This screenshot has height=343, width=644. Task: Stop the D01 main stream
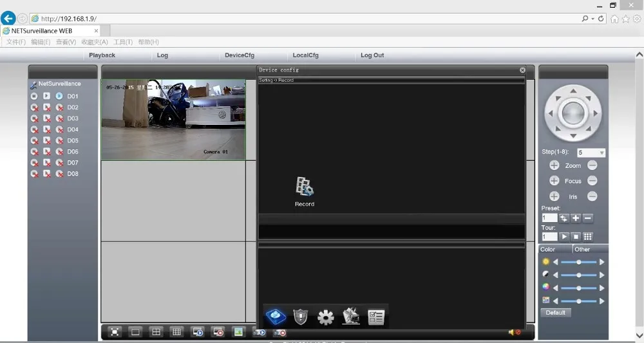[34, 96]
